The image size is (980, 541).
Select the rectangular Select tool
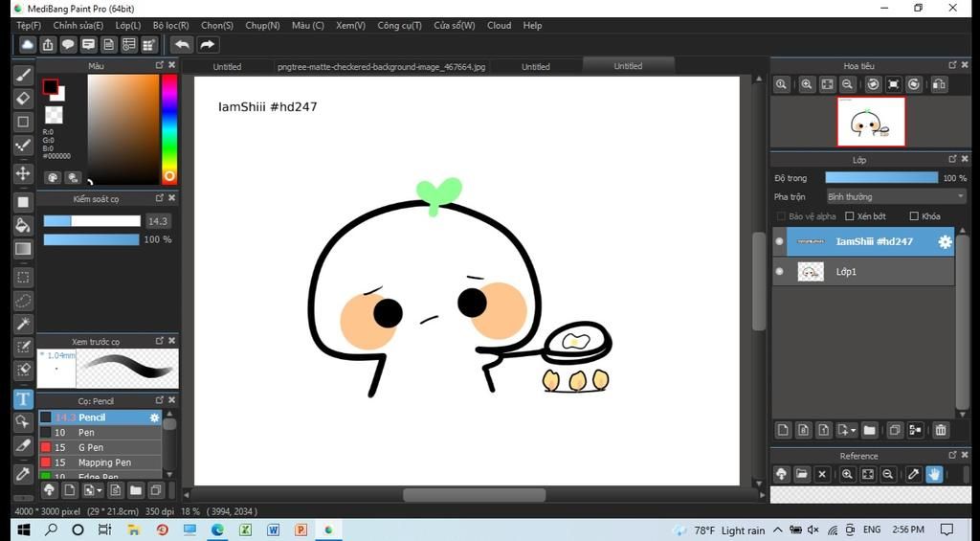[23, 277]
